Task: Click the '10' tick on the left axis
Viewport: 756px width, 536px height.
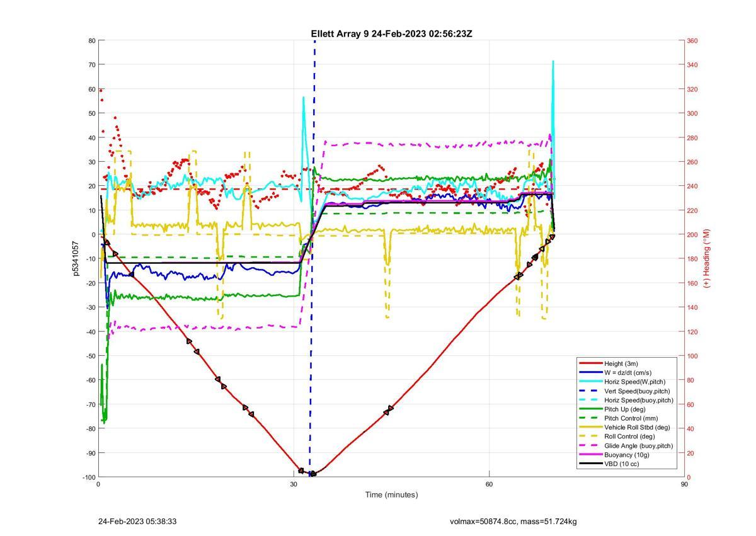Action: point(92,210)
